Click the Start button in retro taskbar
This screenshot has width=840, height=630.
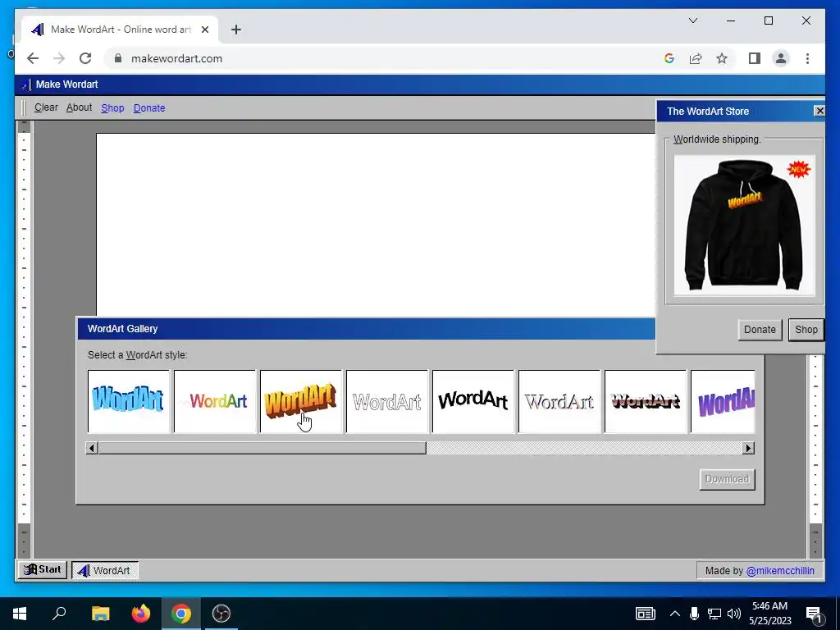pyautogui.click(x=43, y=569)
